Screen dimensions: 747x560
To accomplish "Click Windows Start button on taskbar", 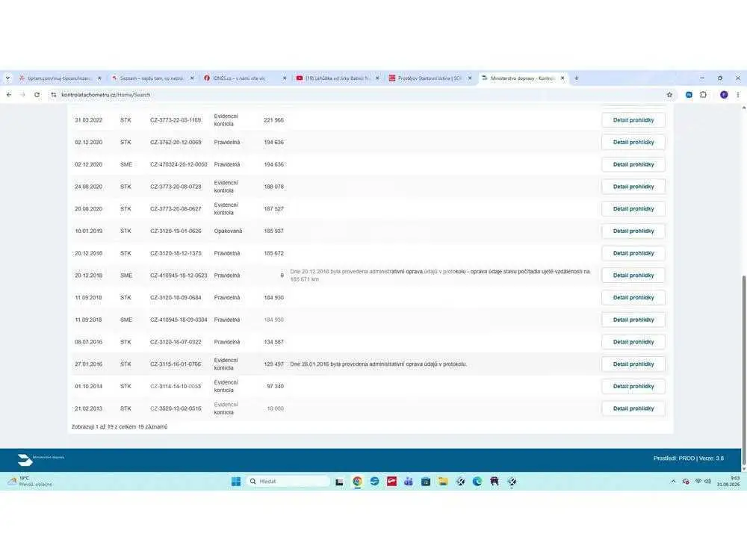I will [236, 482].
